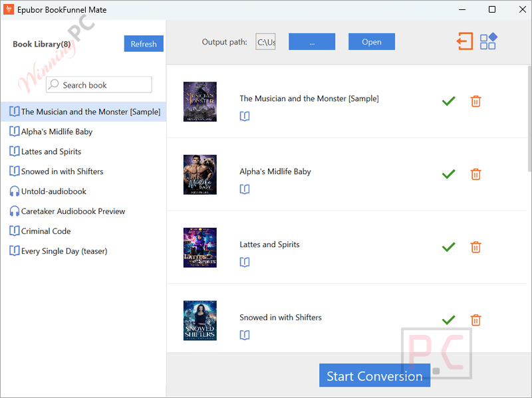Click the orange logout icon
This screenshot has width=532, height=398.
click(x=464, y=41)
